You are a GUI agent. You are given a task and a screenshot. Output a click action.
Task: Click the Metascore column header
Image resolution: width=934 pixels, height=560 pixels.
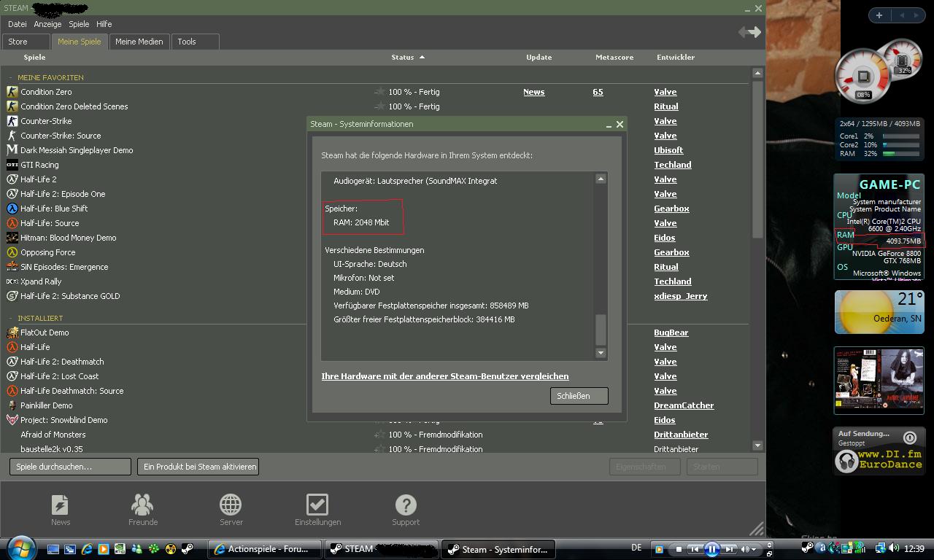(x=614, y=57)
